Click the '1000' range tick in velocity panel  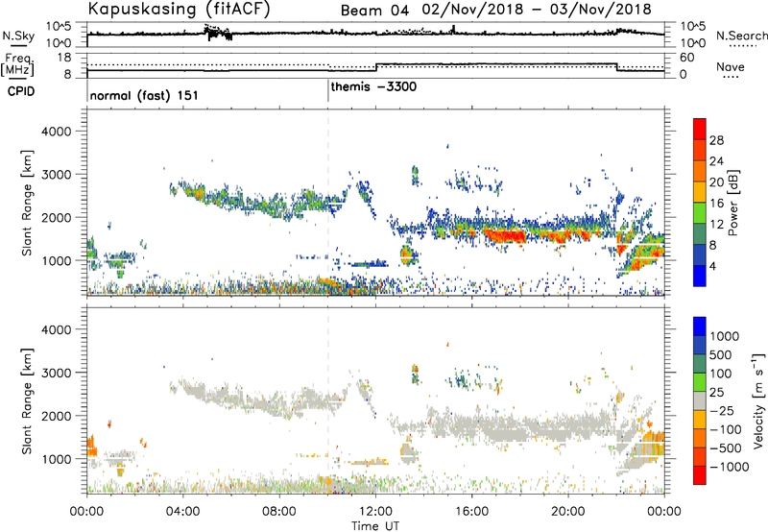coord(56,458)
